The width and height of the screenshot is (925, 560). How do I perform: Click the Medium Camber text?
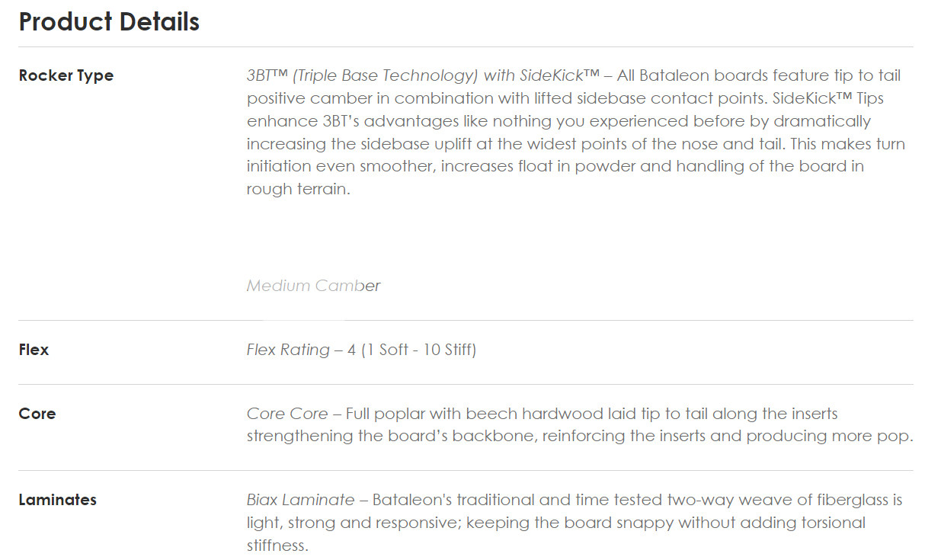pyautogui.click(x=313, y=286)
